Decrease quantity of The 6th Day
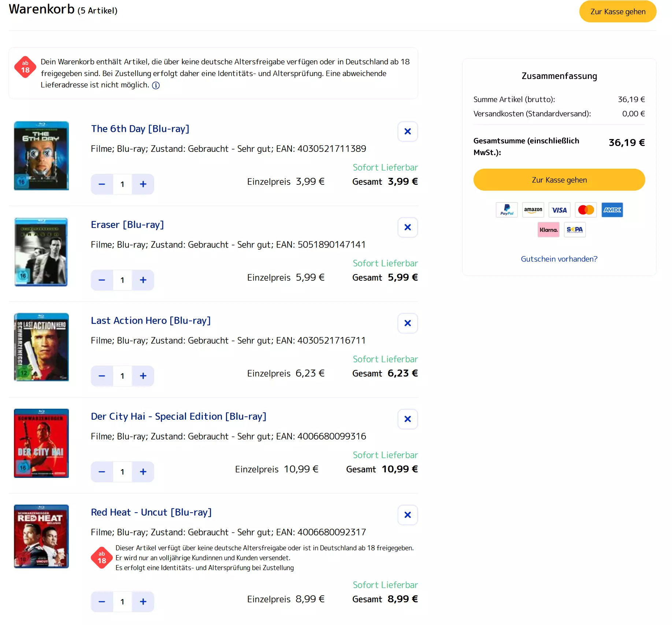Screen dimensions: 672x625 pos(102,184)
